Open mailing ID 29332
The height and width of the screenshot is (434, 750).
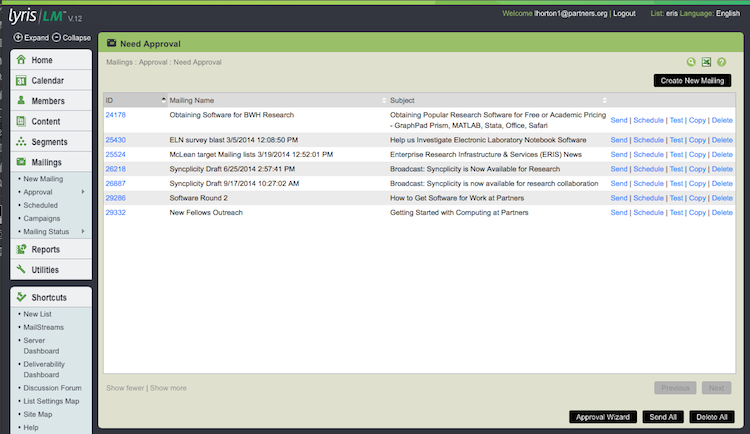click(x=116, y=212)
